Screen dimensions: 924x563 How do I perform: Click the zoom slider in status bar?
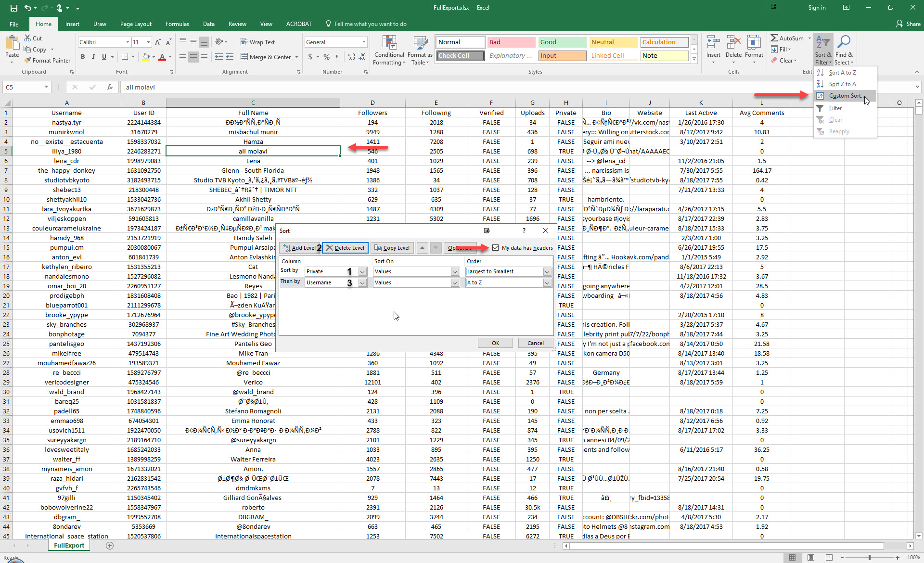pyautogui.click(x=870, y=557)
